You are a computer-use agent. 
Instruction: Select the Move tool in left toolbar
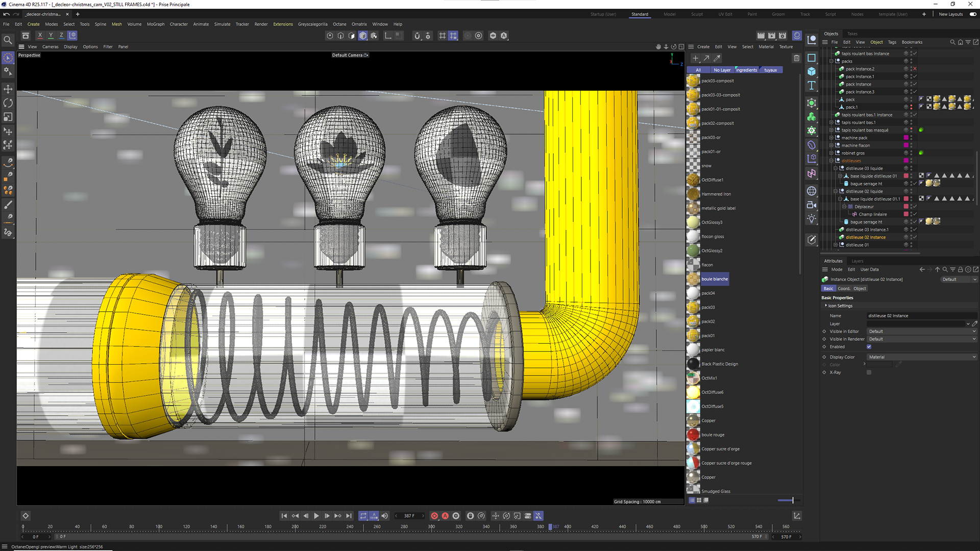point(8,89)
